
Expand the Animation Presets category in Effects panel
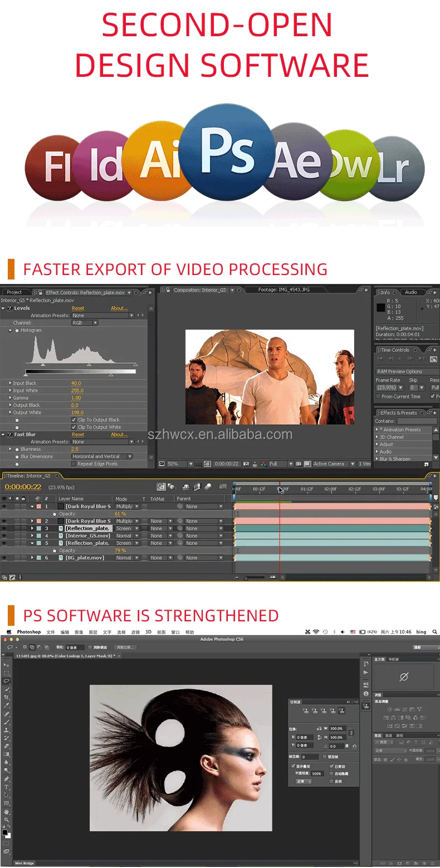point(378,430)
